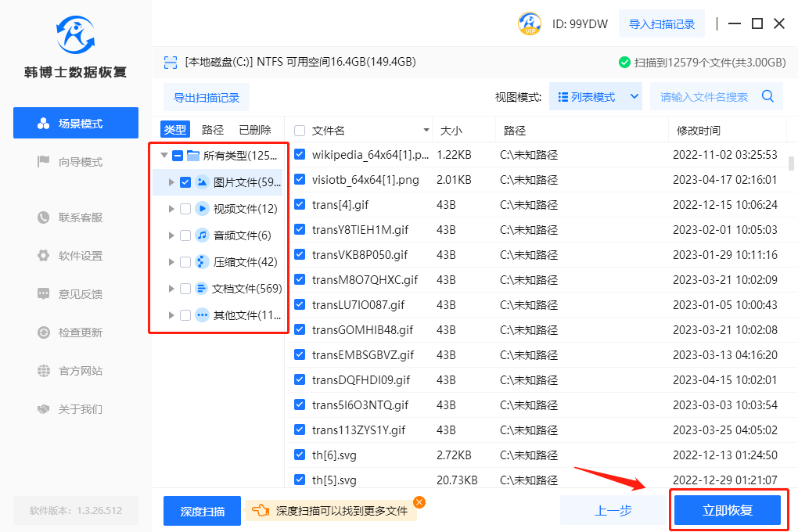Image resolution: width=798 pixels, height=532 pixels.
Task: Click the 压缩文件 archive icon
Action: pos(202,261)
